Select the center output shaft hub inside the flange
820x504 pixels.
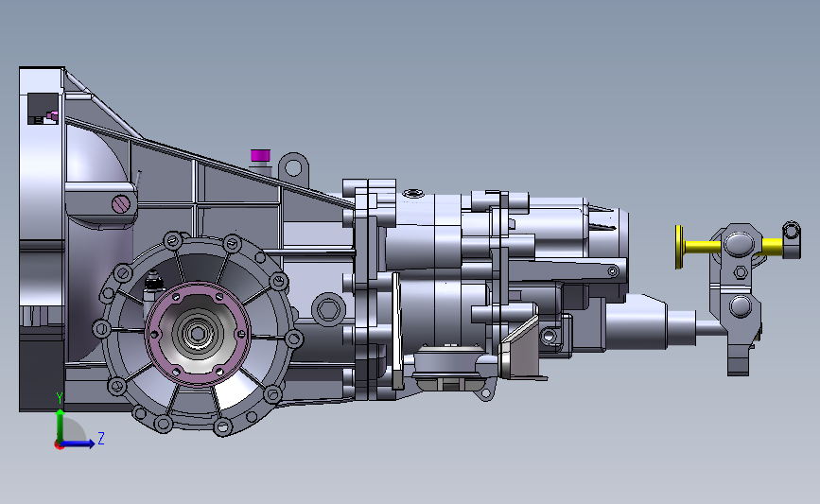pos(197,334)
